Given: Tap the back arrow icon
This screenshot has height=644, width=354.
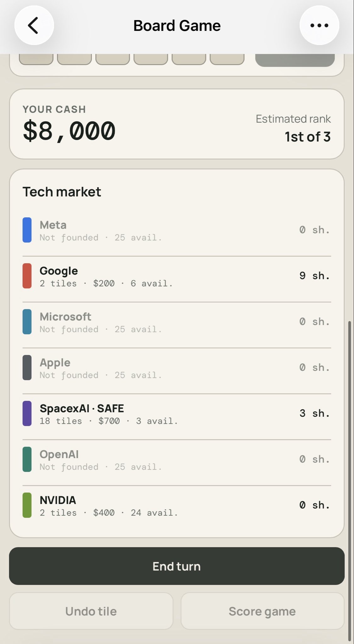Looking at the screenshot, I should coord(34,25).
